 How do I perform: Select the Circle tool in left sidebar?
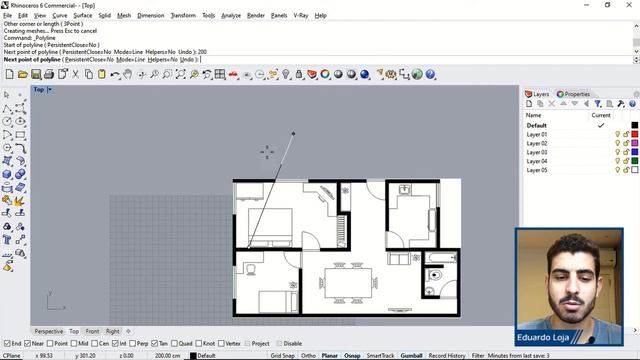7,121
